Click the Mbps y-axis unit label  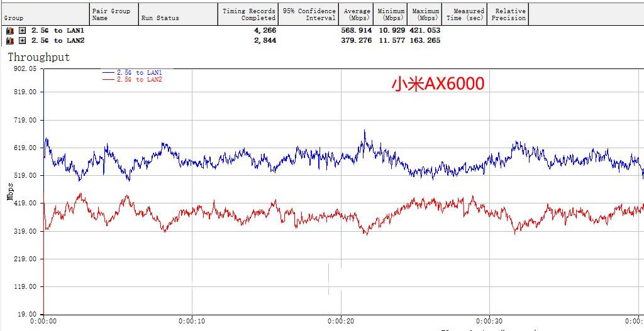click(x=10, y=192)
